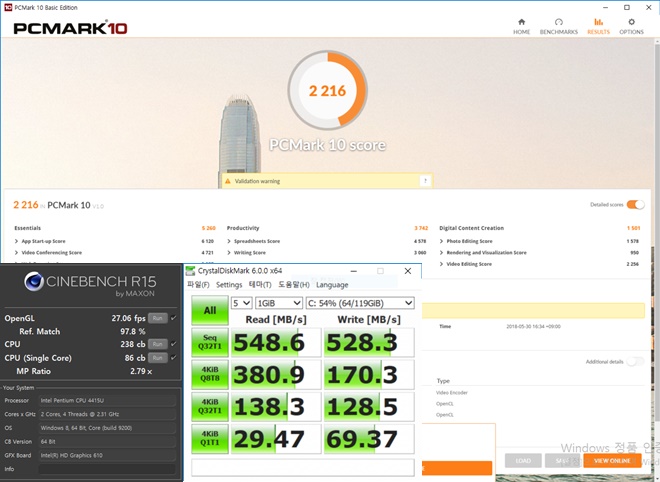Image resolution: width=660 pixels, height=482 pixels.
Task: Open the Settings menu in CrystalDiskMark
Action: (229, 285)
